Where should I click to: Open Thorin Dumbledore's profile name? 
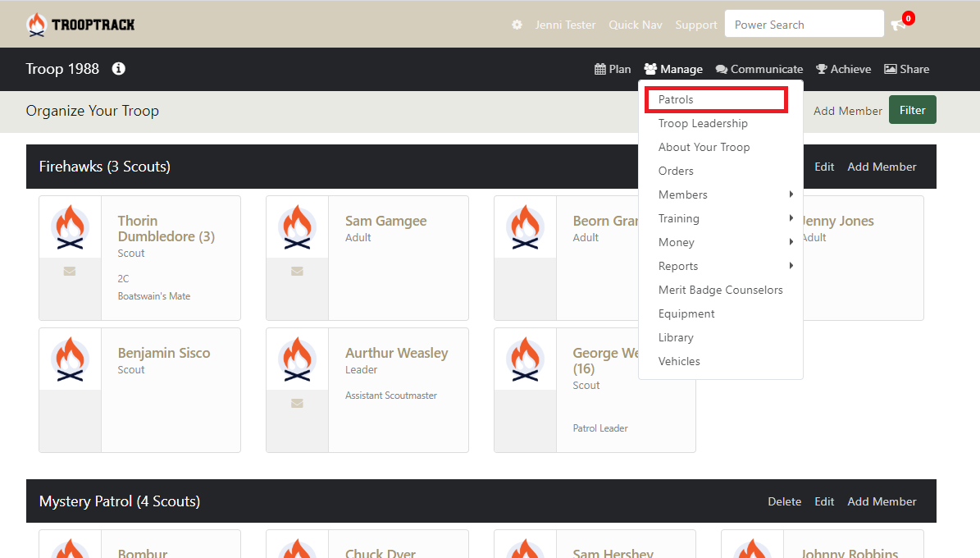tap(166, 228)
